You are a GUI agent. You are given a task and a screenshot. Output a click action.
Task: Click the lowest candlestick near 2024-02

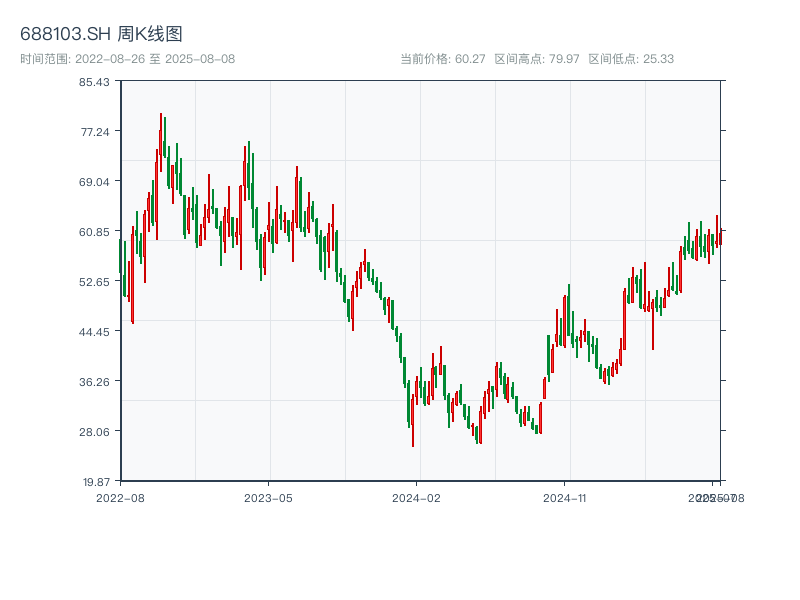click(412, 420)
